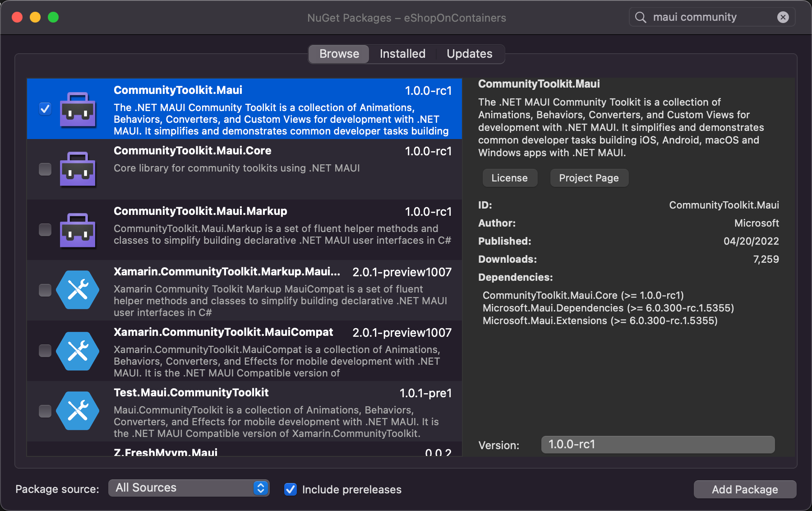The image size is (812, 511).
Task: Switch to the Installed tab
Action: click(x=402, y=54)
